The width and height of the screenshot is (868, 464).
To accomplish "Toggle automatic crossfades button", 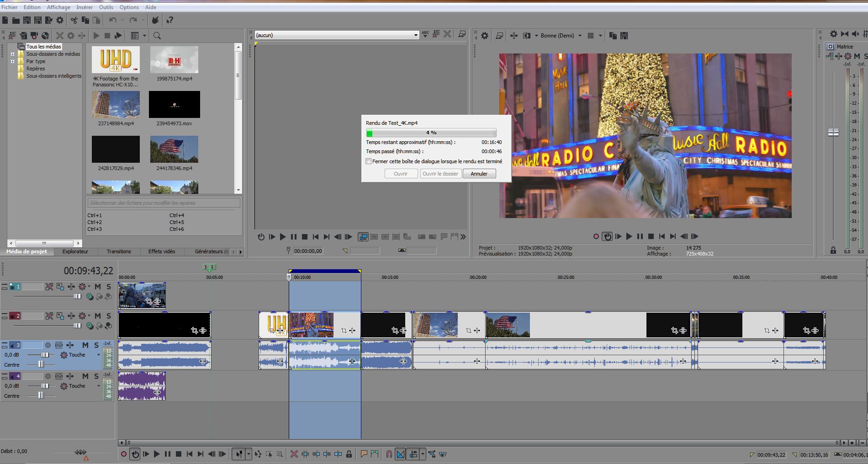I will click(x=400, y=454).
